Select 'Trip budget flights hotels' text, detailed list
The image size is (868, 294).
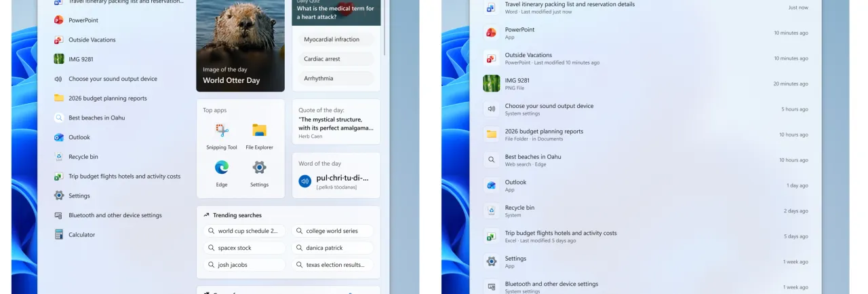point(561,233)
